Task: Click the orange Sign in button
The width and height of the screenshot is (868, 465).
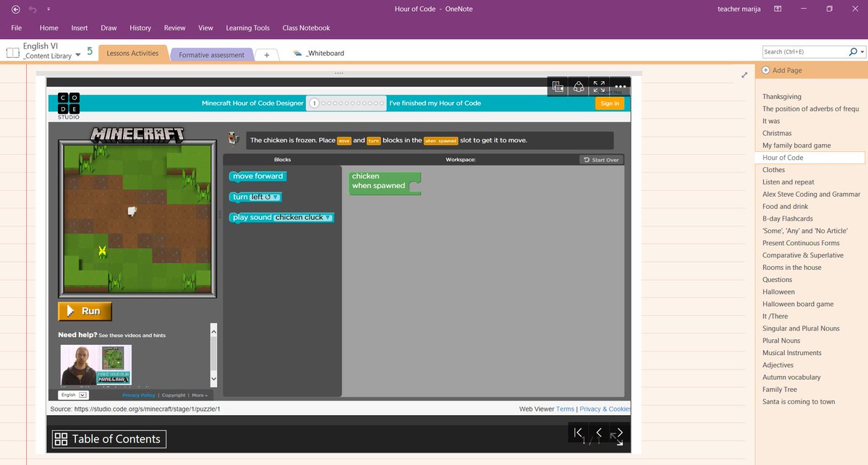Action: 610,103
